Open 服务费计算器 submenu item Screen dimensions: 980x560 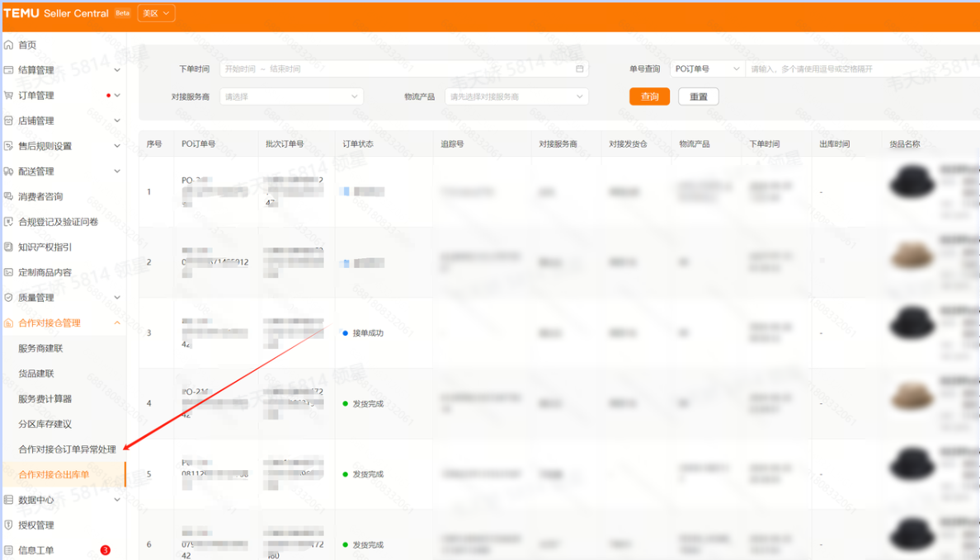tap(45, 398)
